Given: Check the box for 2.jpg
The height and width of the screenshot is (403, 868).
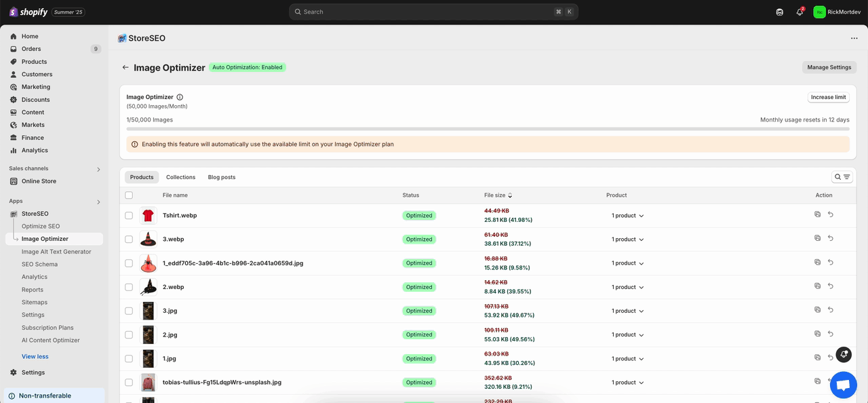Looking at the screenshot, I should (x=129, y=334).
